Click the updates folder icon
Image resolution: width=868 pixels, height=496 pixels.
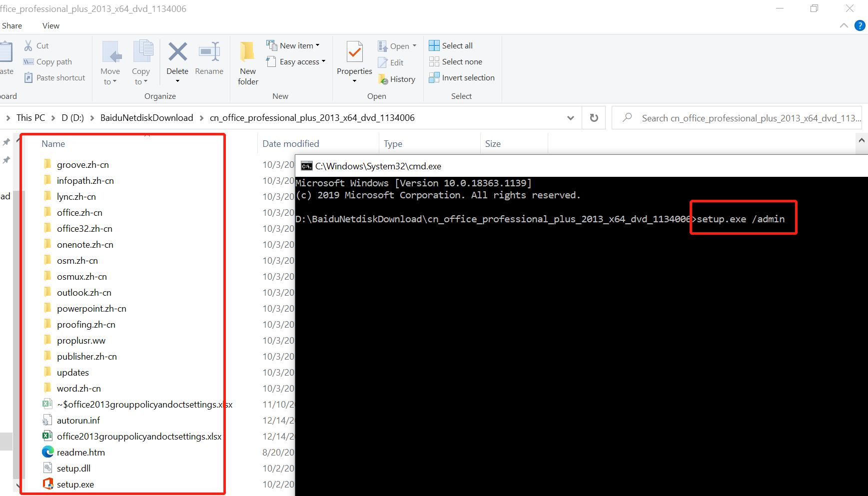[x=48, y=372]
